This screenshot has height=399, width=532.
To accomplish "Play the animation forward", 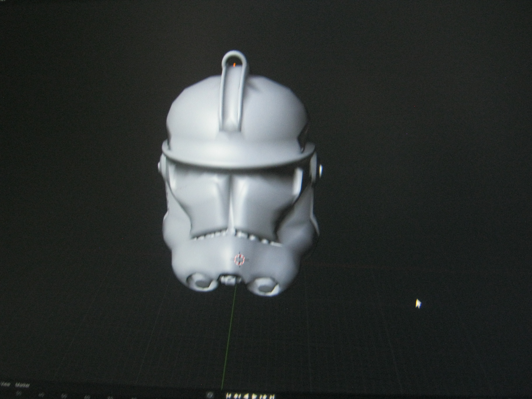I will (254, 396).
